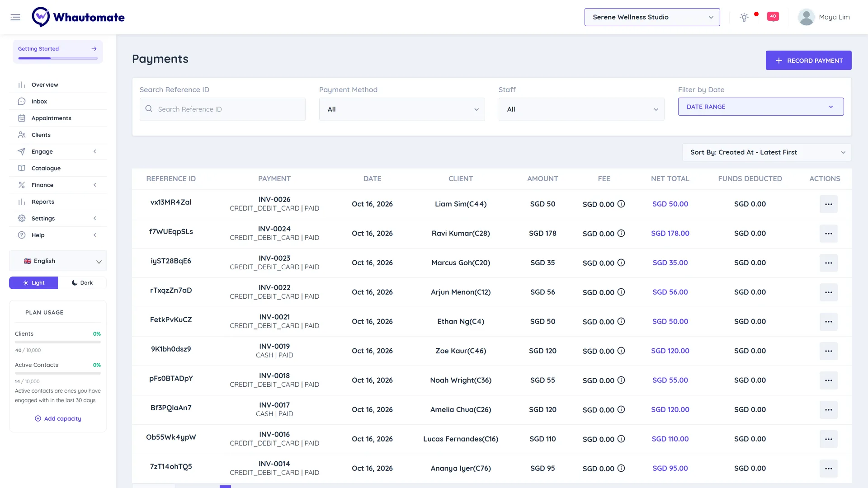Click the fee info icon for INV-0019
The image size is (868, 488).
coord(621,351)
